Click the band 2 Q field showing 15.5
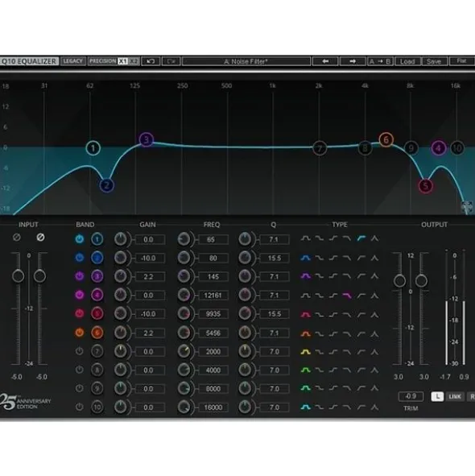Screen dimensions: 475x476 pos(274,258)
